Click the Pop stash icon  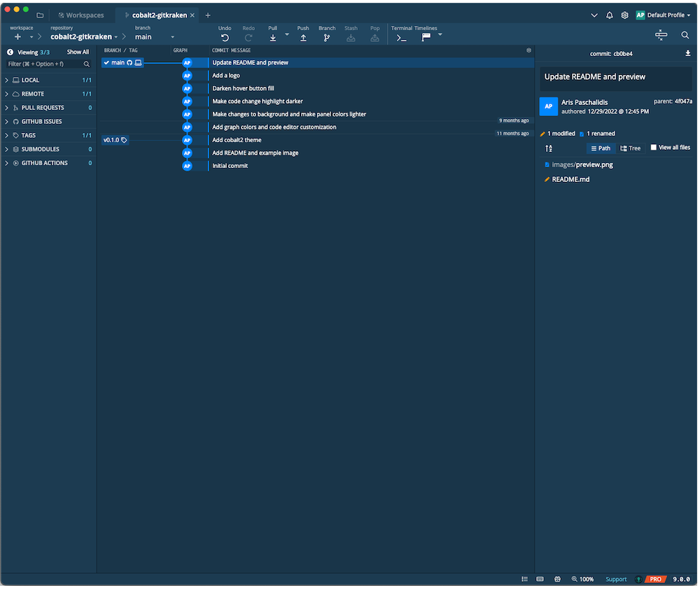(x=375, y=38)
